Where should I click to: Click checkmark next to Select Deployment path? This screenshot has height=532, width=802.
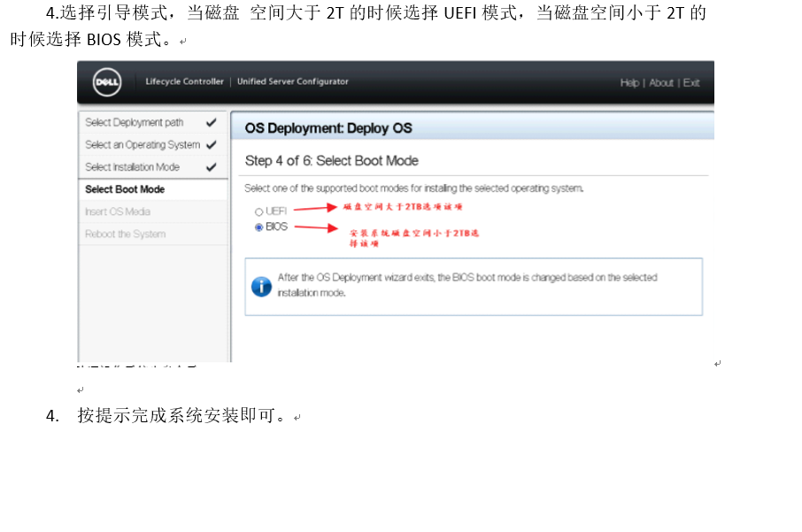211,123
